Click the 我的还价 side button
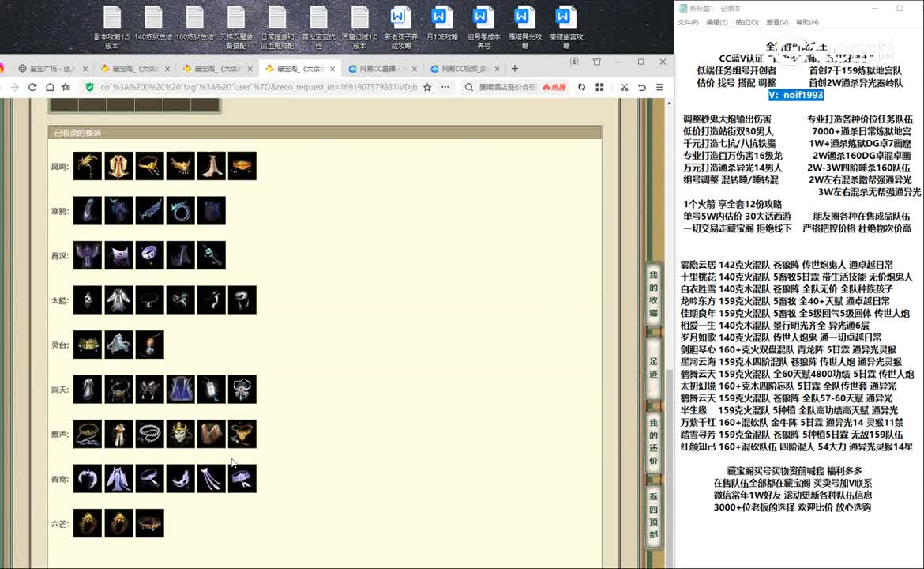 (654, 442)
